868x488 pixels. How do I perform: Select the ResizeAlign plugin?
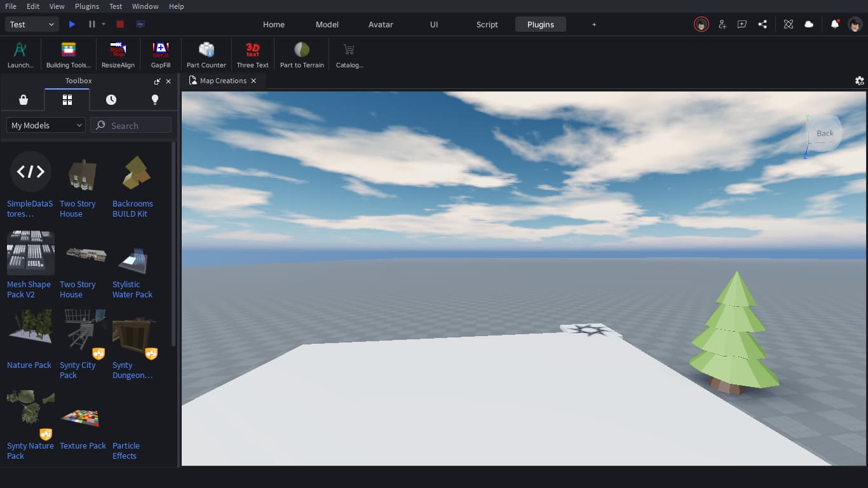coord(118,55)
